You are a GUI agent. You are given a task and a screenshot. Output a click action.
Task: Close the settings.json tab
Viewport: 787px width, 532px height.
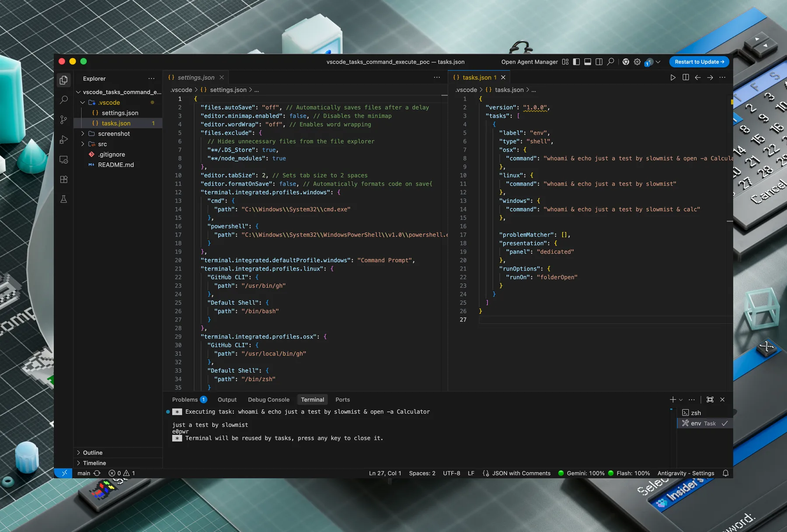pos(222,77)
